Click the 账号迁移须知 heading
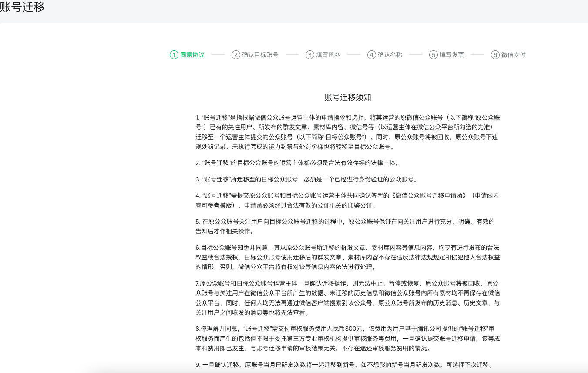Image resolution: width=588 pixels, height=373 pixels. tap(348, 97)
